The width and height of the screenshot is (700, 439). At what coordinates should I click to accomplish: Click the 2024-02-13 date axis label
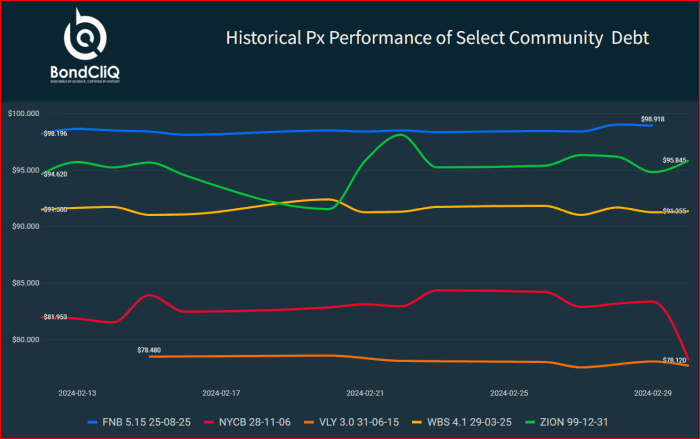77,393
